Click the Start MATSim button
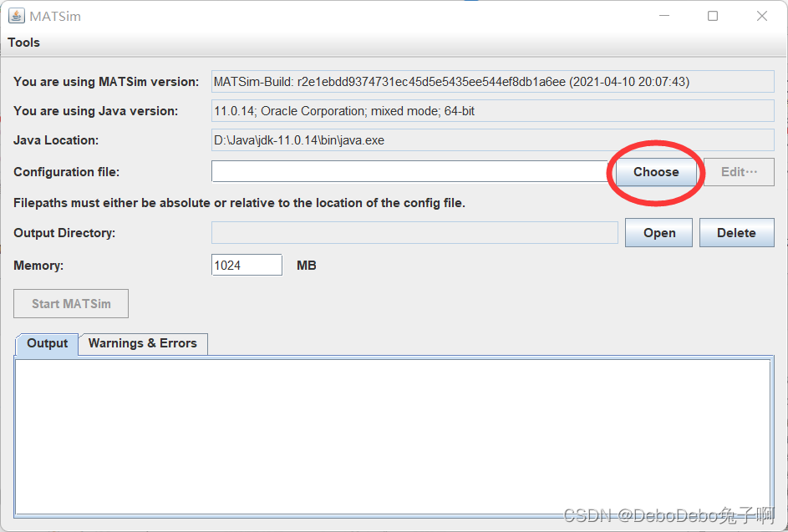The image size is (788, 532). pos(71,303)
